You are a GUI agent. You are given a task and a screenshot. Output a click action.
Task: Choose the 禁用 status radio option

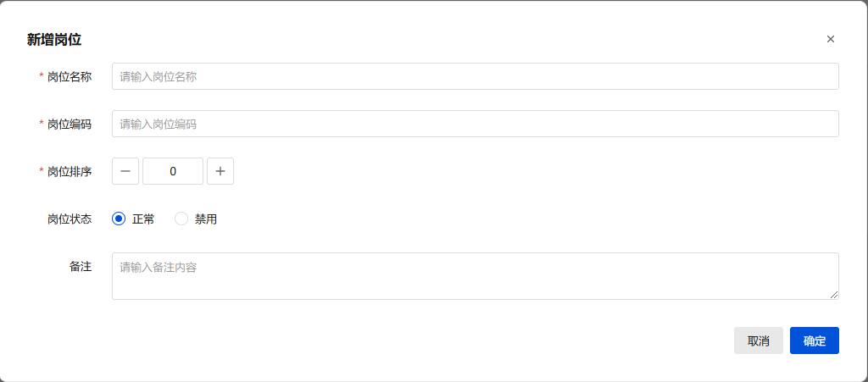(181, 219)
